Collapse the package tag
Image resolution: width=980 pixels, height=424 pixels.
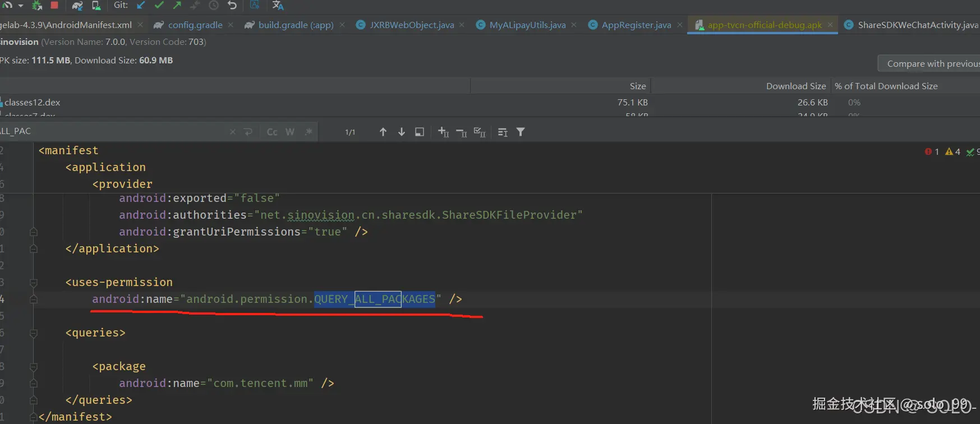(x=34, y=367)
